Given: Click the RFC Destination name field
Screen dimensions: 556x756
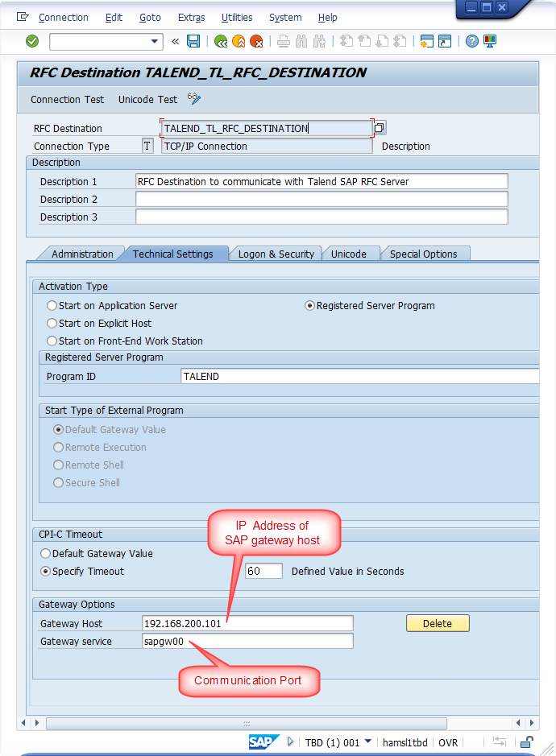Looking at the screenshot, I should [x=267, y=128].
